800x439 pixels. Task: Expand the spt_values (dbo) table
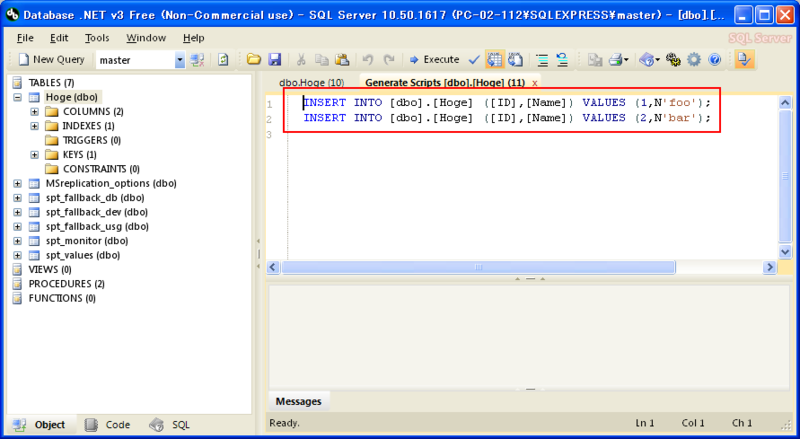coord(18,255)
